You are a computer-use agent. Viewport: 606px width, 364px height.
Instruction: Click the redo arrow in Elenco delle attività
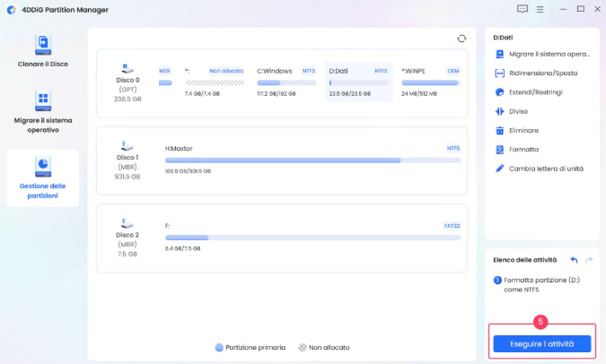(589, 260)
